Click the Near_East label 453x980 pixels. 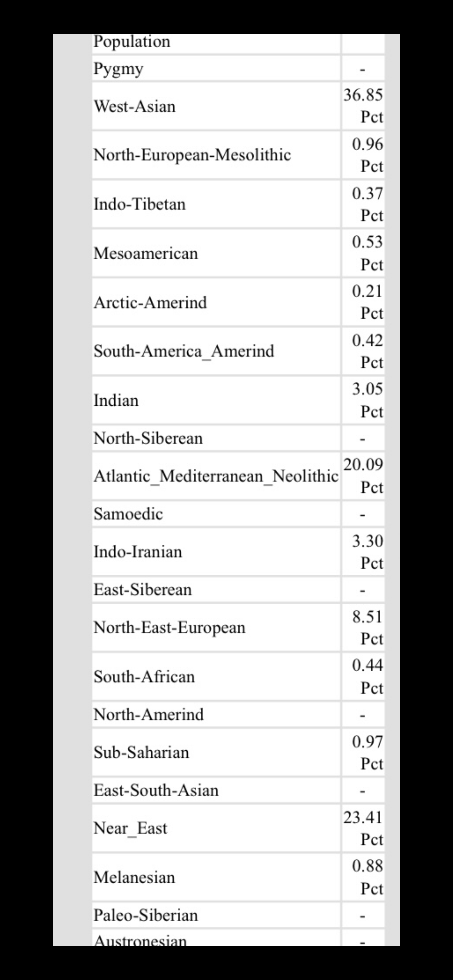click(x=130, y=828)
